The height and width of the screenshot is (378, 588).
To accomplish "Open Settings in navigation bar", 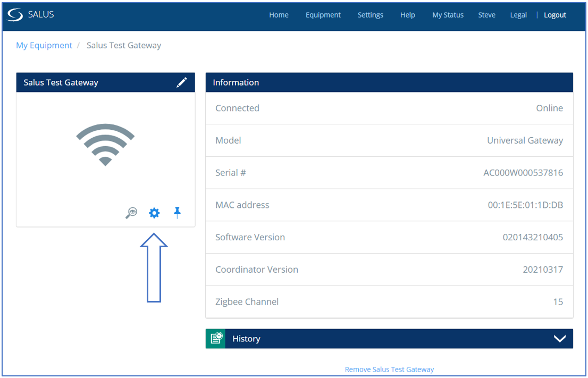I will (371, 15).
